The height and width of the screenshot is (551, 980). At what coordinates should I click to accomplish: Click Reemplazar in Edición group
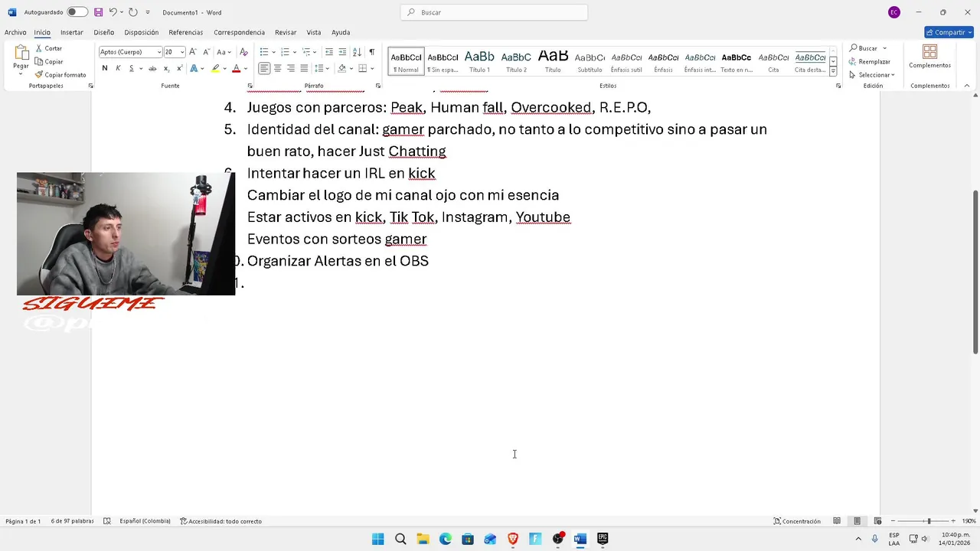click(870, 61)
